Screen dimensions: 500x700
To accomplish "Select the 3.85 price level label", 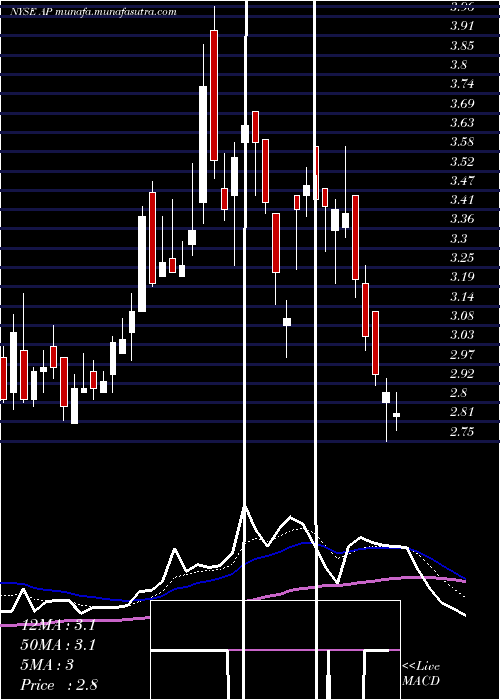I will coord(461,46).
